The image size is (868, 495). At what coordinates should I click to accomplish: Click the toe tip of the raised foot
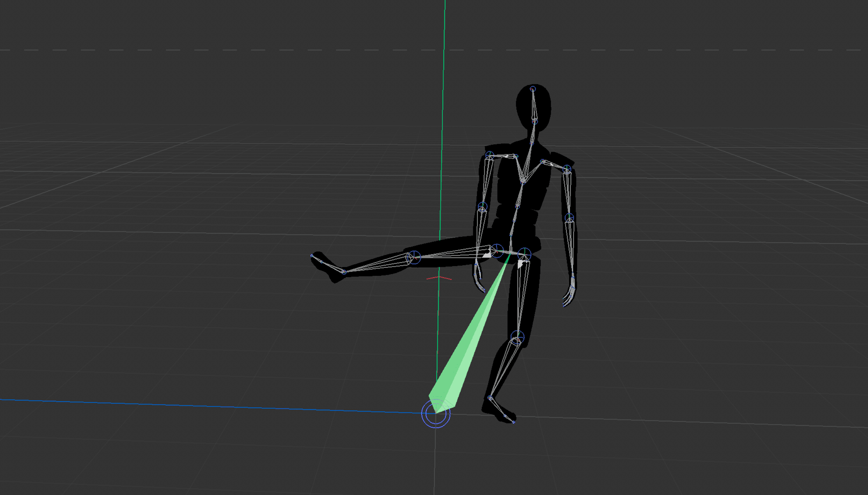[312, 255]
